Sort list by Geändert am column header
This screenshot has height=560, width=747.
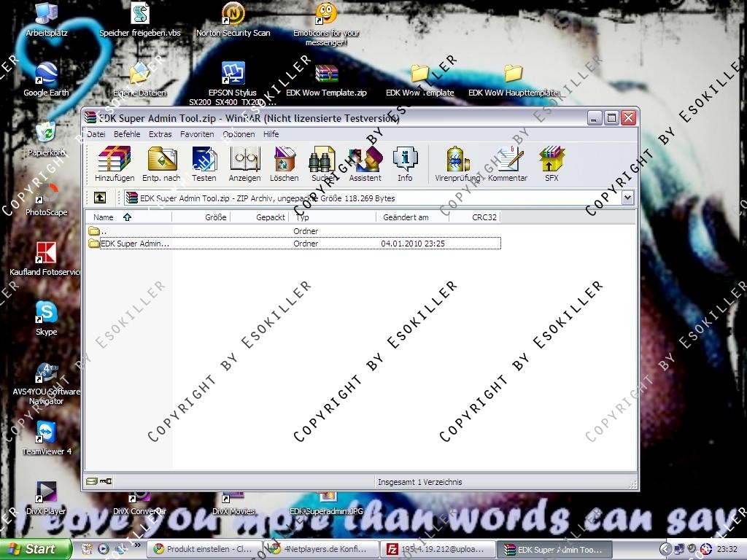[x=413, y=217]
